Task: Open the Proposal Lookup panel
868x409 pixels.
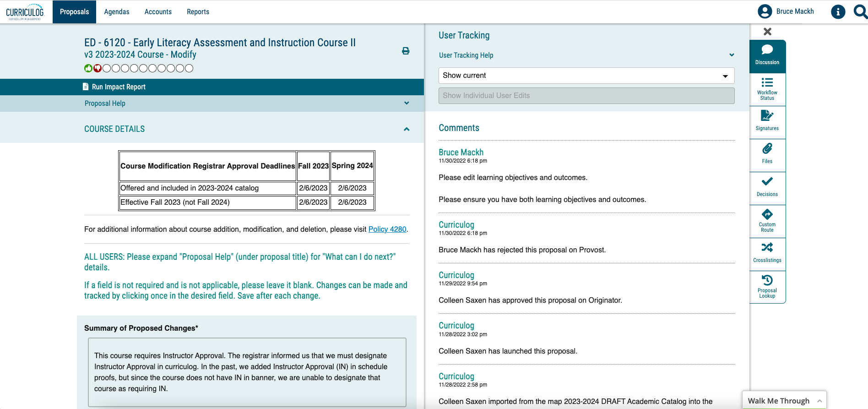Action: tap(767, 286)
